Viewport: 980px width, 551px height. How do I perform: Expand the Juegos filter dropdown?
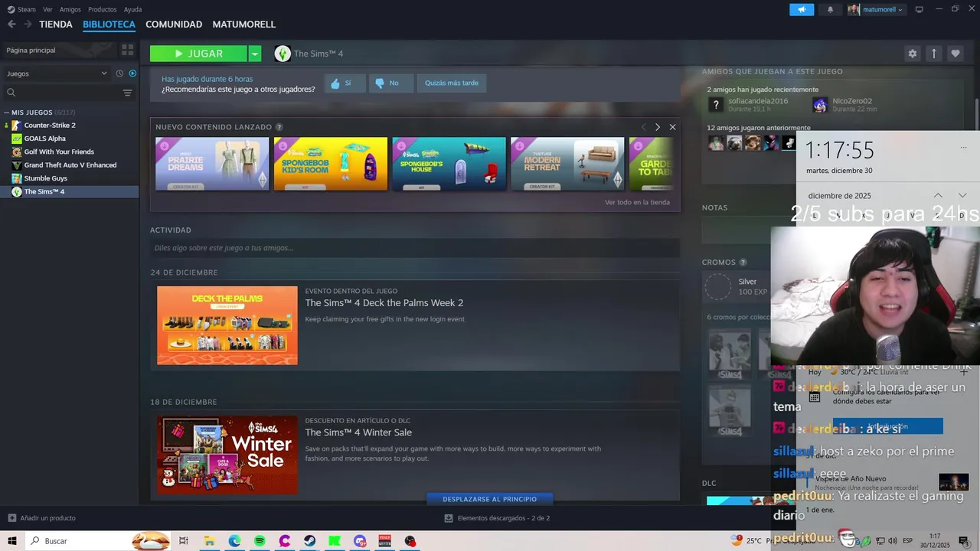pos(57,73)
